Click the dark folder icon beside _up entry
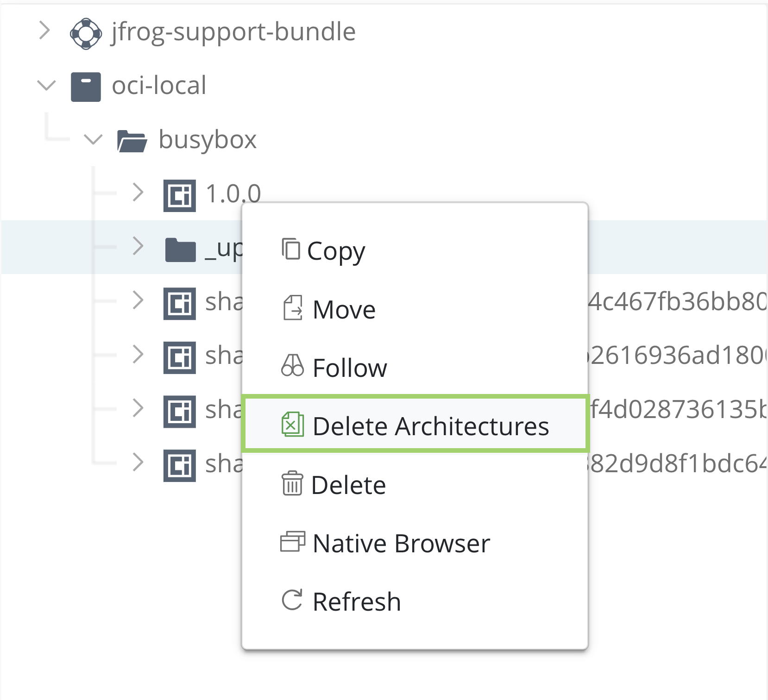The image size is (768, 700). (x=180, y=248)
